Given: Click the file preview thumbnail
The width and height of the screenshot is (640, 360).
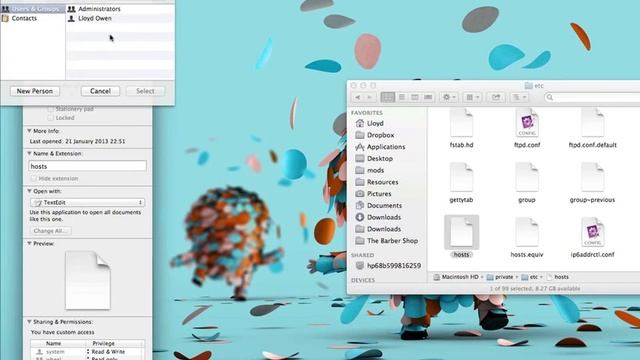Looking at the screenshot, I should (88, 280).
